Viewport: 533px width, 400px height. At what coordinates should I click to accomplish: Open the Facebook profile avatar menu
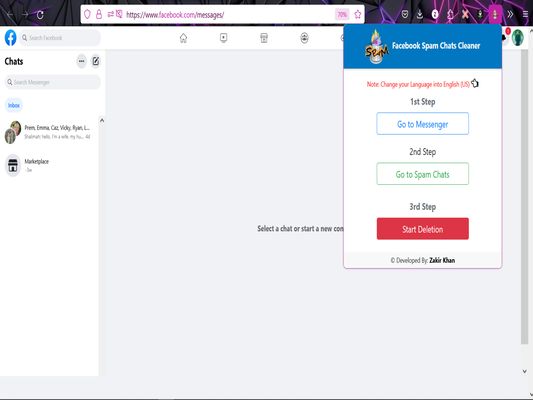point(517,38)
